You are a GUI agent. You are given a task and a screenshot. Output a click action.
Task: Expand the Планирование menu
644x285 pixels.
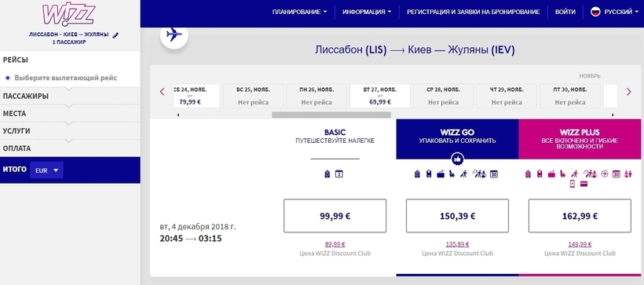coord(299,12)
